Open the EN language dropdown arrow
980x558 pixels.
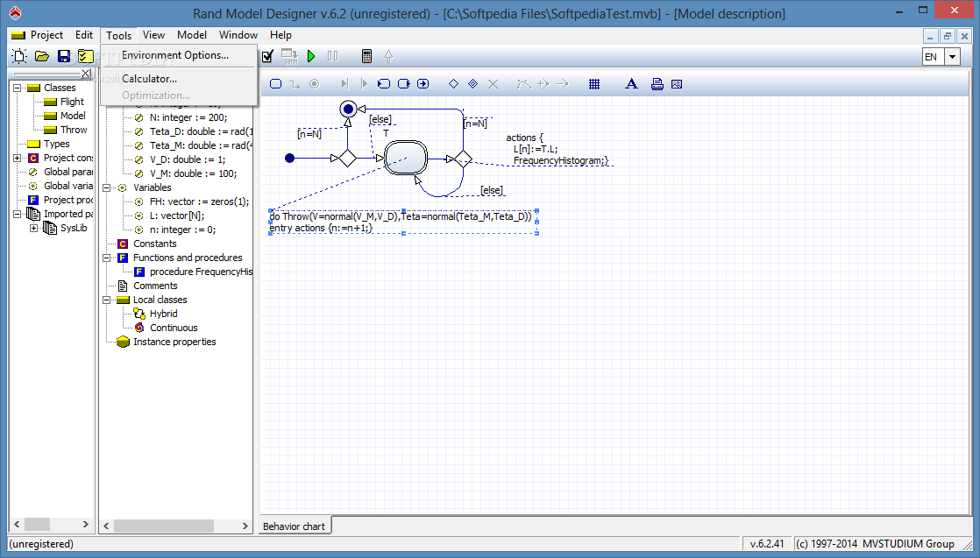952,57
